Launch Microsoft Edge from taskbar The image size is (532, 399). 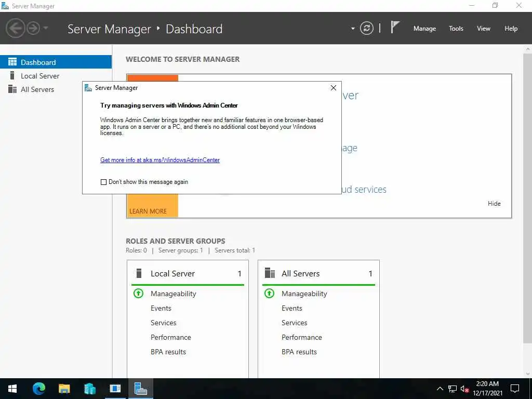pyautogui.click(x=38, y=389)
